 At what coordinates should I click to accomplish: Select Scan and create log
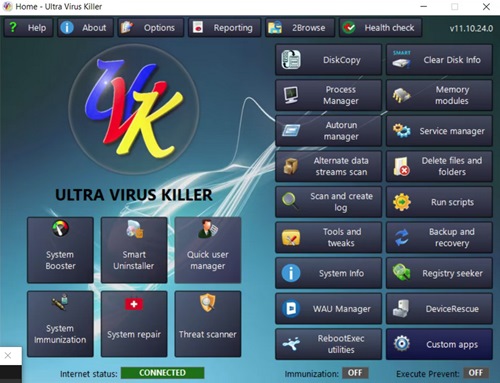pyautogui.click(x=328, y=202)
